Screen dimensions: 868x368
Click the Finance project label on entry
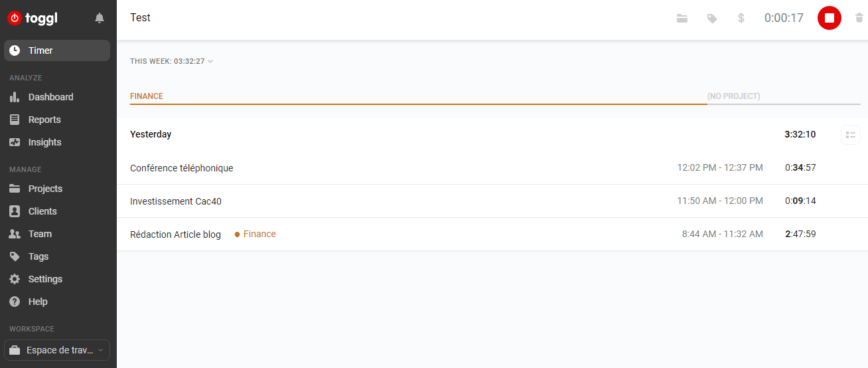click(259, 234)
